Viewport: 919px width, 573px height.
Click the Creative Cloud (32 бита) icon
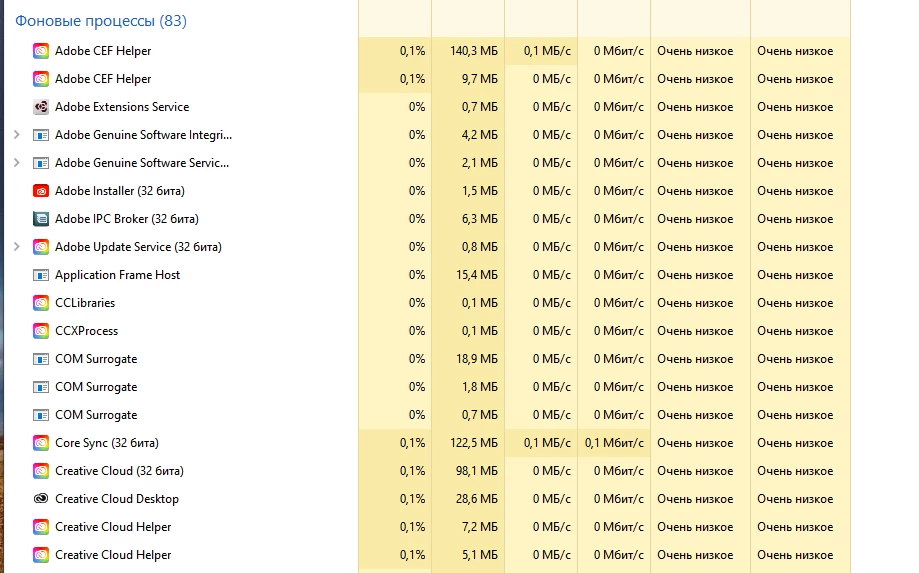pyautogui.click(x=40, y=471)
